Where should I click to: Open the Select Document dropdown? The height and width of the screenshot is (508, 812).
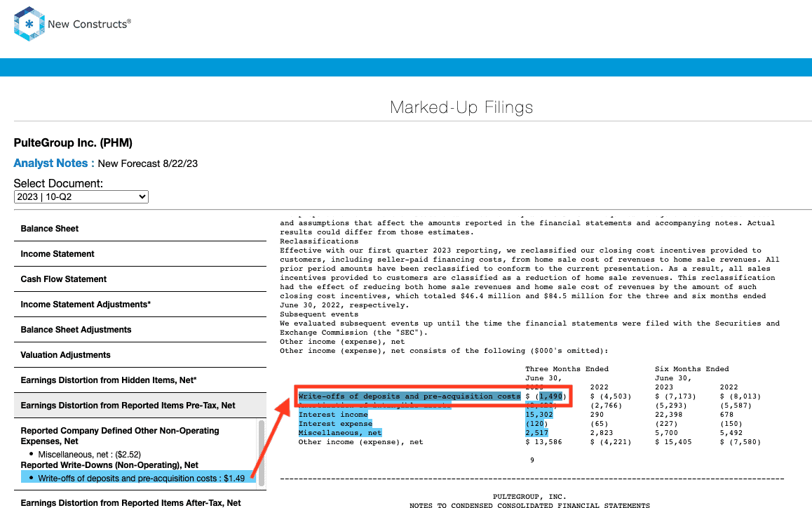pyautogui.click(x=81, y=197)
